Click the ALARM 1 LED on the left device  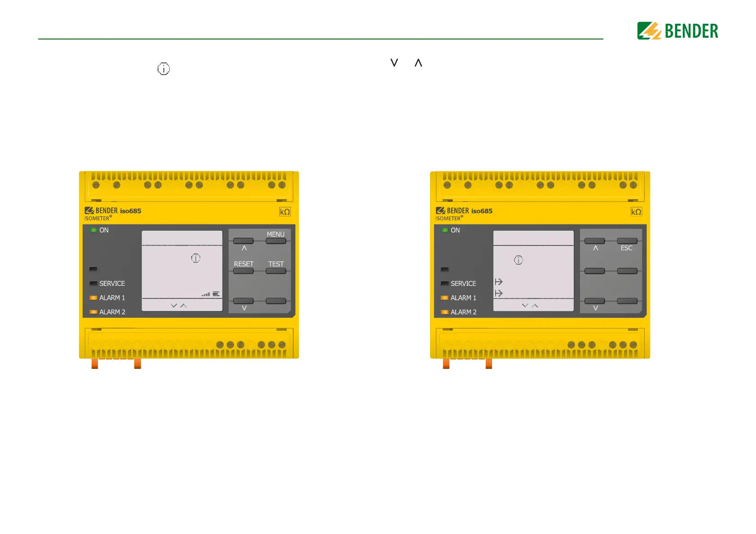pos(93,298)
